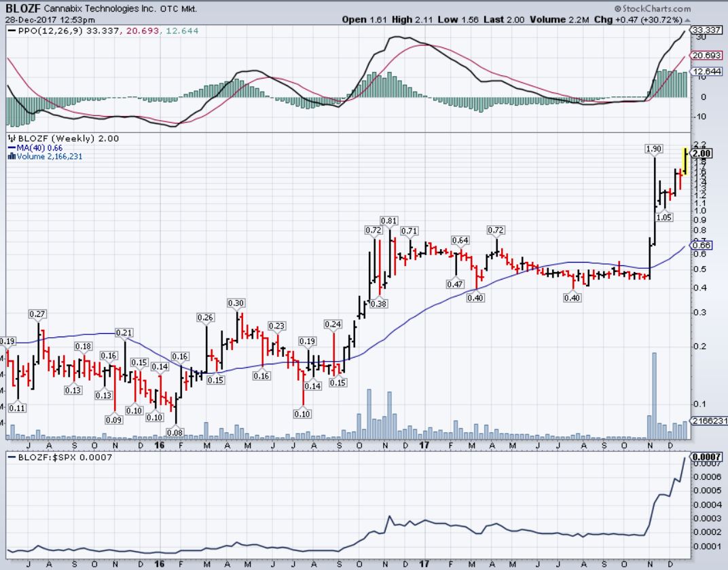Click the 33.337 PPO value axis tag

706,31
